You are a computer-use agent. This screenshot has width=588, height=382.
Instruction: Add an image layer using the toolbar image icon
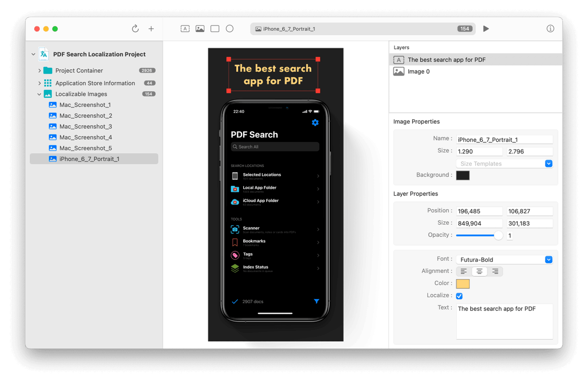click(x=200, y=29)
